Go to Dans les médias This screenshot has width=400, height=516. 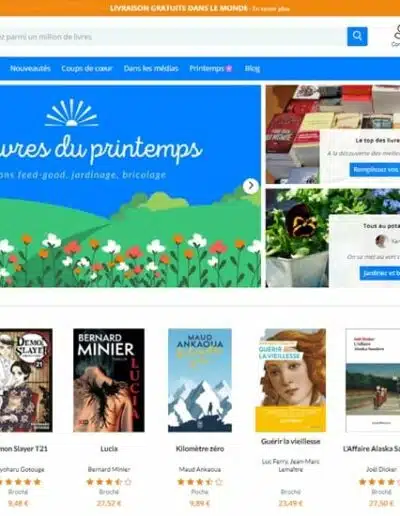point(151,68)
